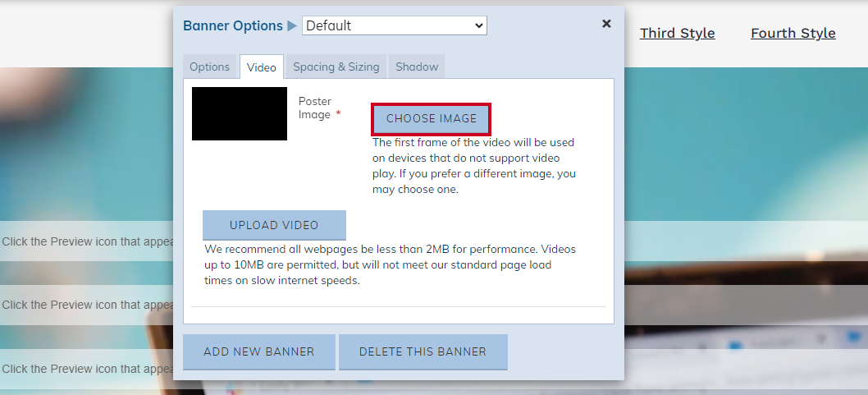Click the black poster image thumbnail

pyautogui.click(x=240, y=113)
